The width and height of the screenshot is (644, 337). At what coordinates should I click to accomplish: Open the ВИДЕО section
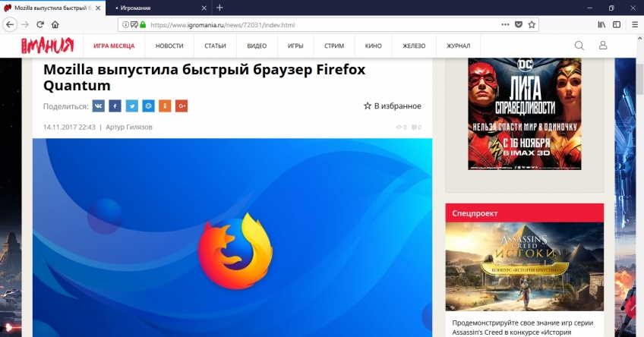(257, 46)
